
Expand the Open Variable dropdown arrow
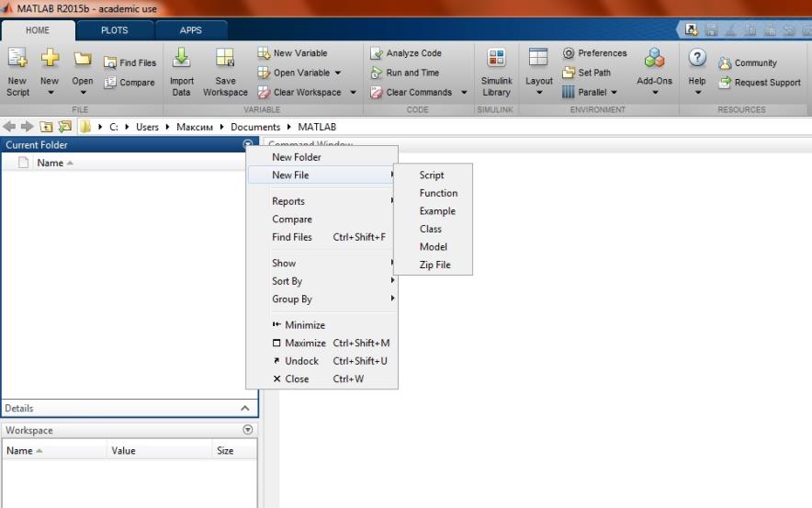(338, 73)
